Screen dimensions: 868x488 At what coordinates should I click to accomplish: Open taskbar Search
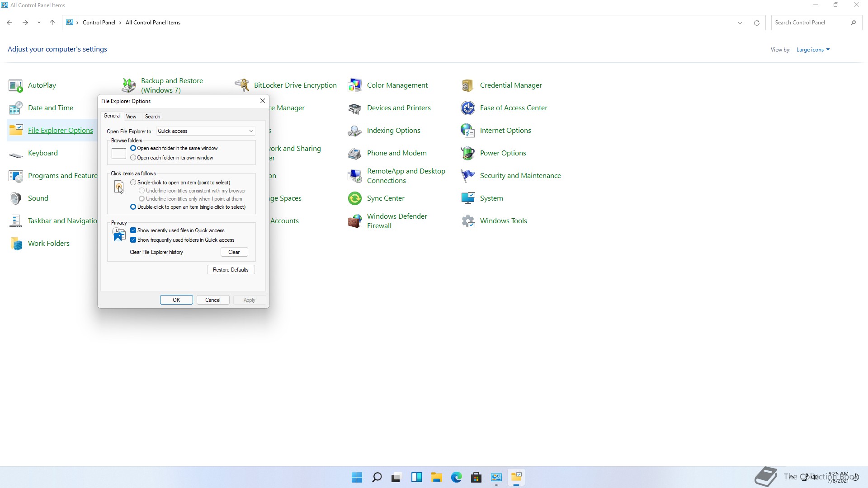click(x=377, y=477)
